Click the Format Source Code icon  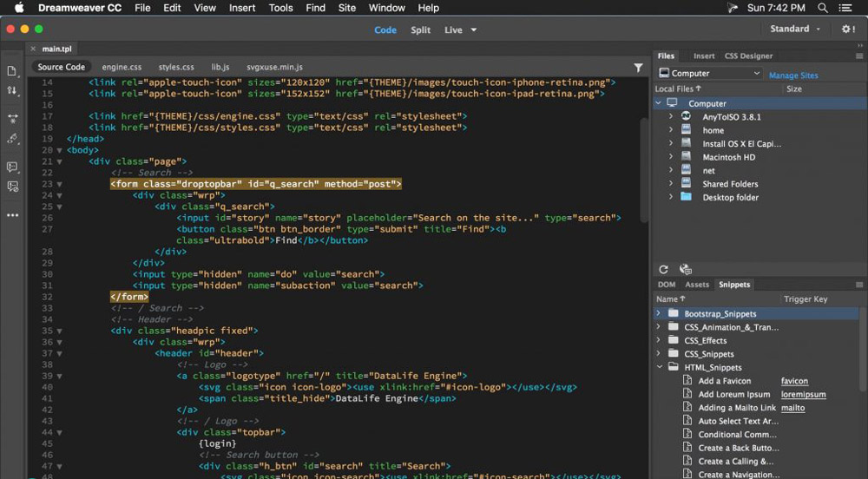pyautogui.click(x=12, y=139)
